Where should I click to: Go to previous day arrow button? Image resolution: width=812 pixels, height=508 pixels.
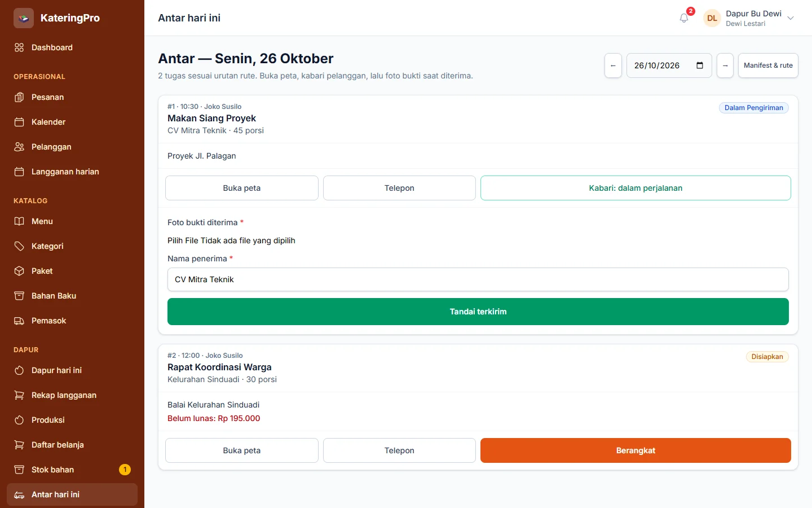pos(613,65)
